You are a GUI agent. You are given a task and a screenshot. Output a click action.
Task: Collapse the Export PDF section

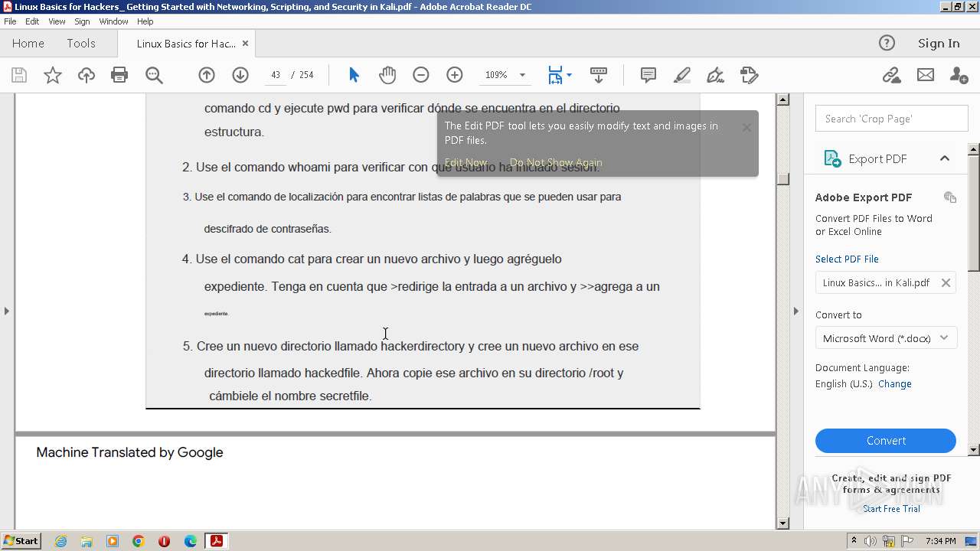[x=944, y=158]
